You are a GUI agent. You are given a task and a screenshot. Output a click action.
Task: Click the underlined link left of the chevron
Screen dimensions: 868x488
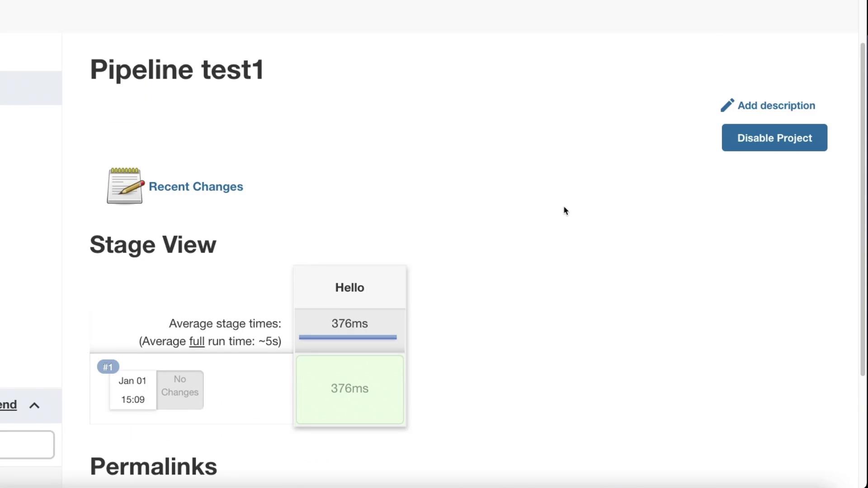[8, 404]
